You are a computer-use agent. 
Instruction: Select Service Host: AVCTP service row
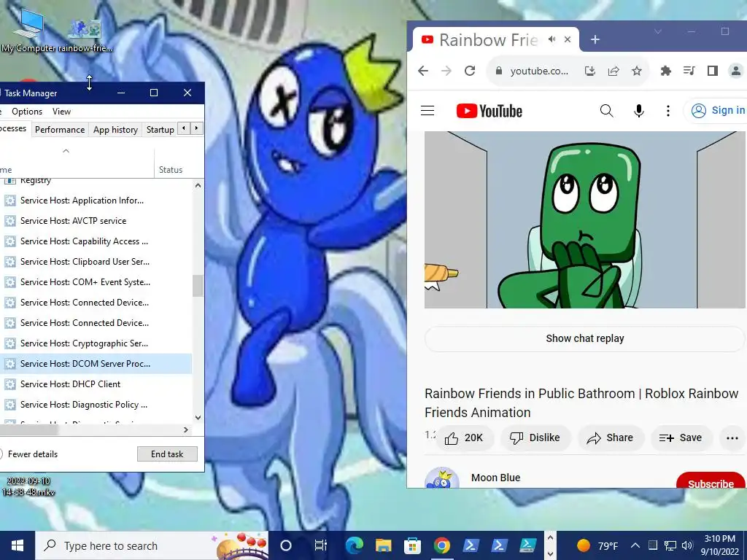click(x=96, y=221)
